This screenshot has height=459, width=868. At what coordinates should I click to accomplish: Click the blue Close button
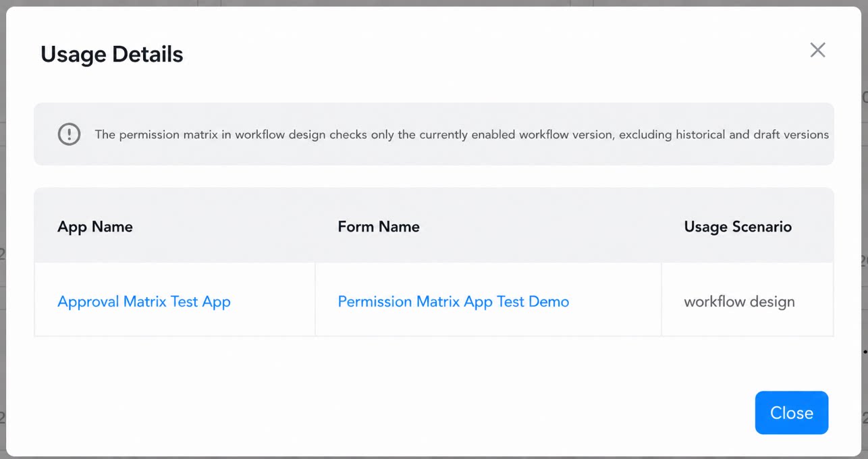click(791, 412)
